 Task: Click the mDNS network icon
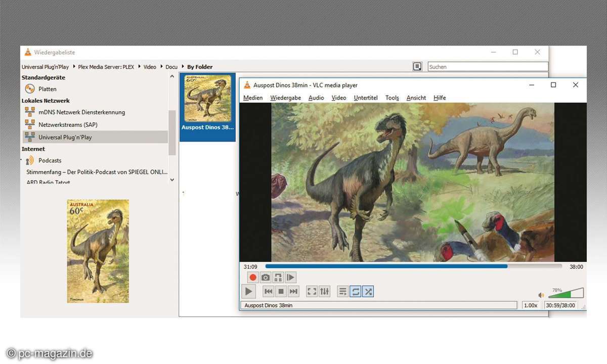(30, 112)
